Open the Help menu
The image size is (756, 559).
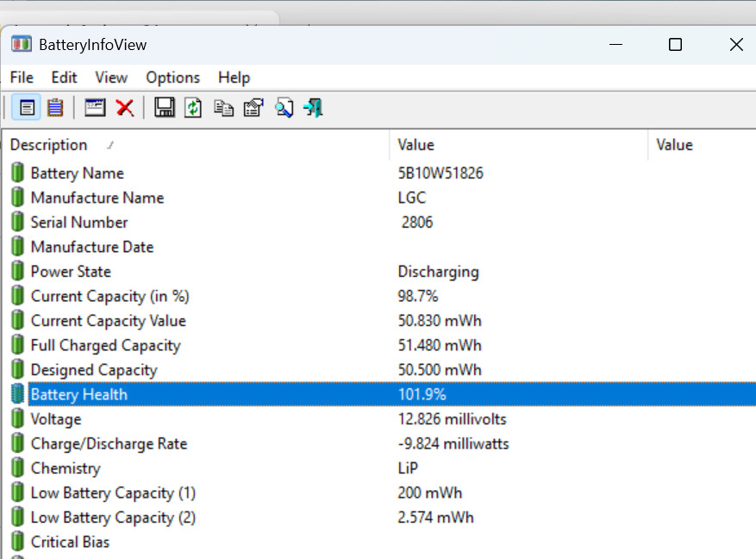point(234,78)
